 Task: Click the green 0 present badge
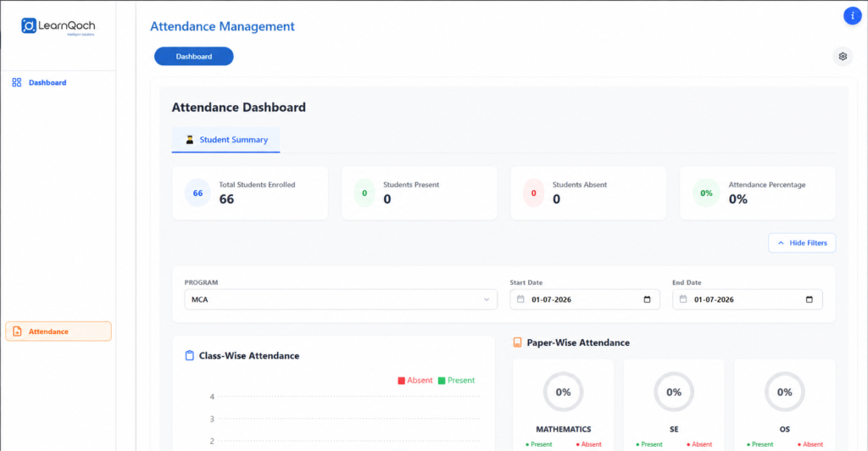[x=364, y=193]
